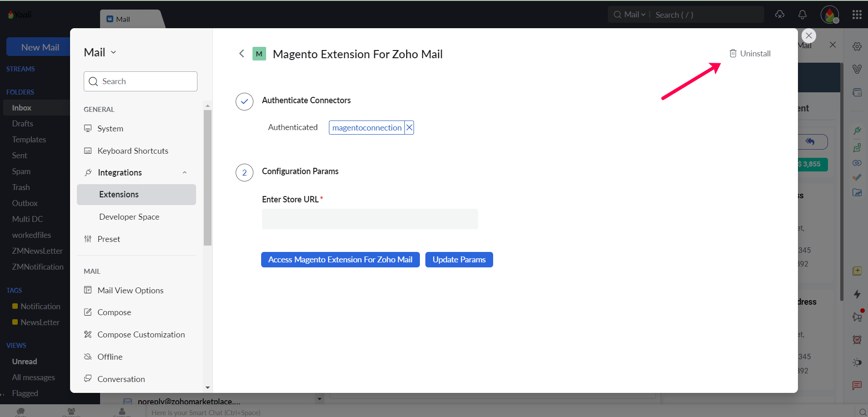Click the Update Params button
868x417 pixels.
[459, 260]
